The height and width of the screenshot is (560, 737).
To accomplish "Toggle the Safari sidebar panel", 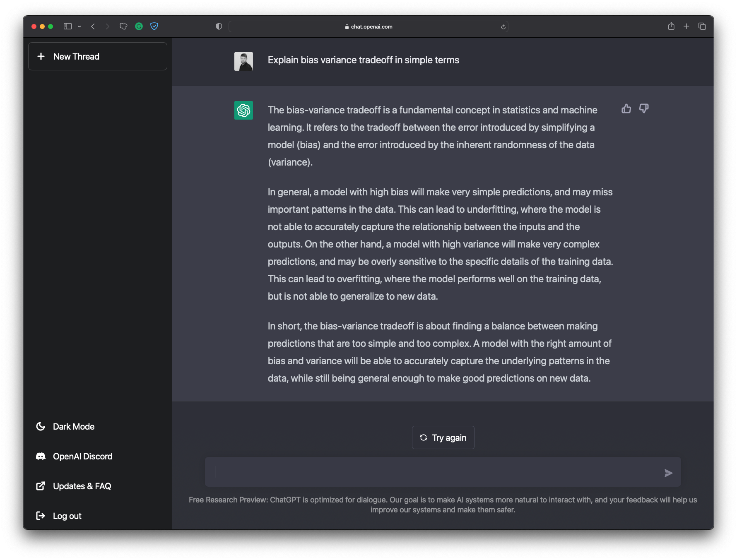I will coord(67,26).
